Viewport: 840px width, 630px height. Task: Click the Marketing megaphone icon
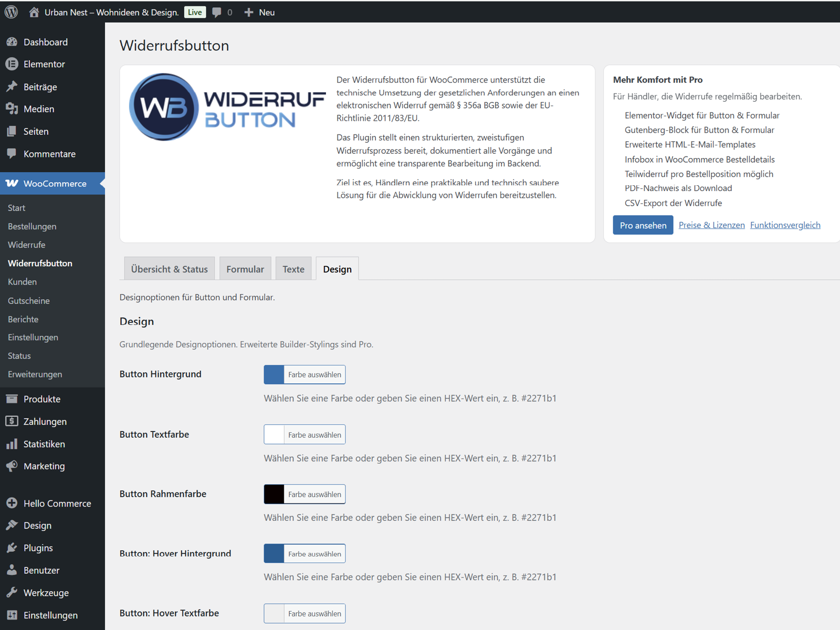(x=12, y=466)
